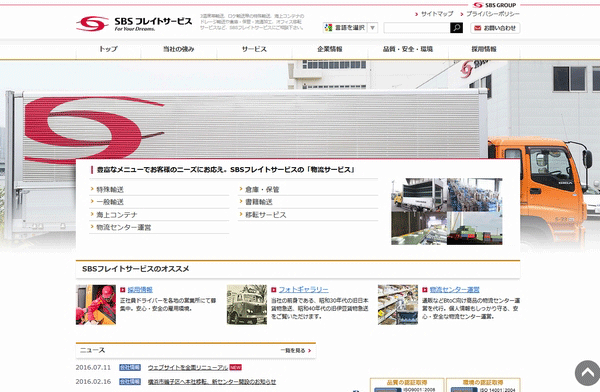This screenshot has height=392, width=600.
Task: Open the 移転サービス service link
Action: click(266, 215)
